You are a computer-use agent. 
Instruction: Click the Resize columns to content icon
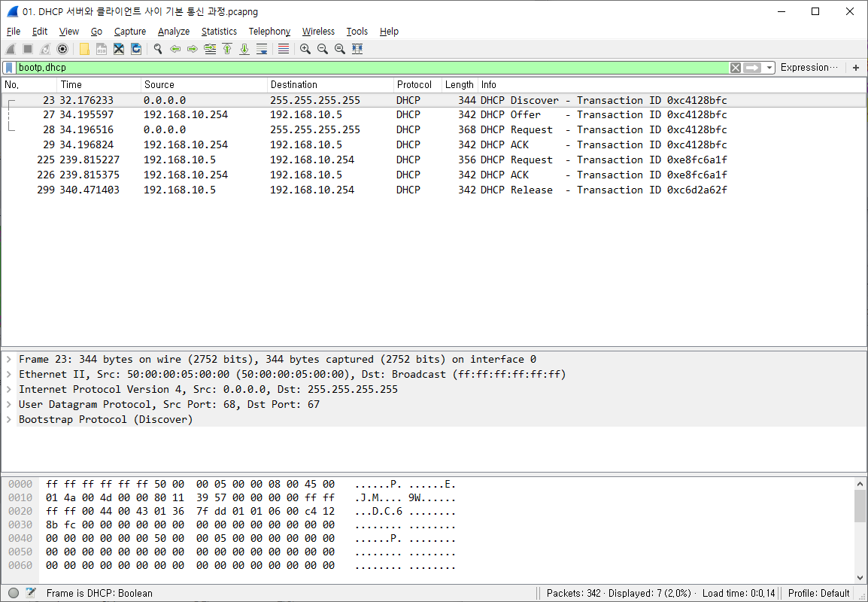click(x=357, y=50)
